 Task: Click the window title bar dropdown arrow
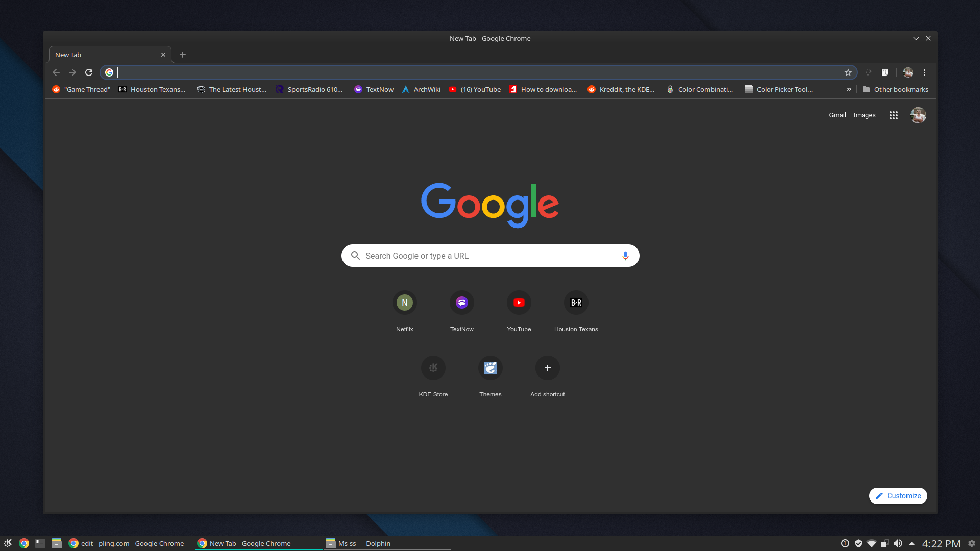coord(916,38)
